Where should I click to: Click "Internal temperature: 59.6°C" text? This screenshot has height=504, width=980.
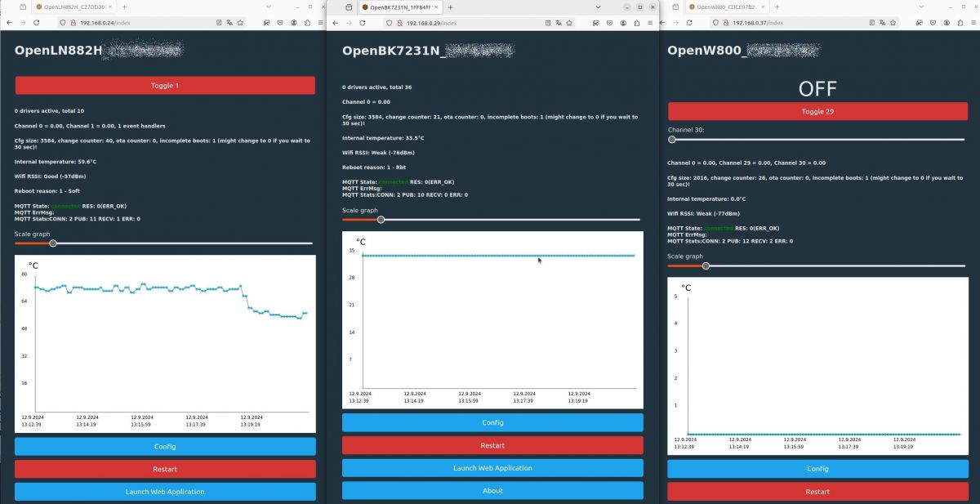(x=55, y=162)
